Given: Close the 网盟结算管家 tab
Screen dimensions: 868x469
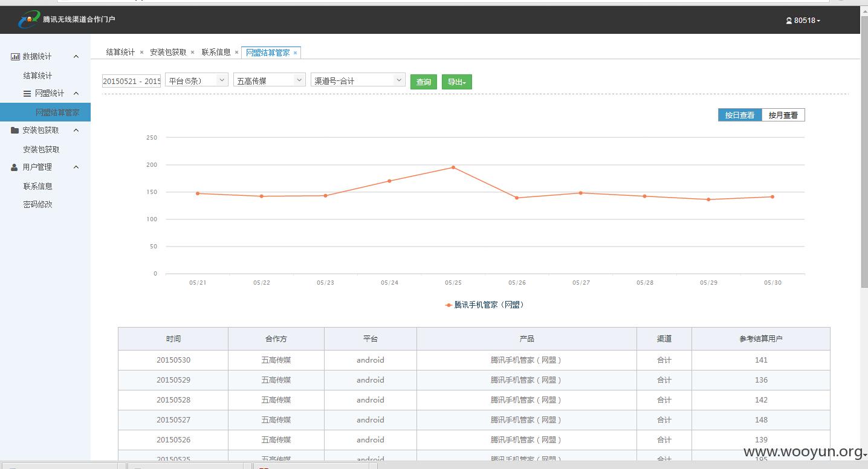Looking at the screenshot, I should click(x=295, y=53).
